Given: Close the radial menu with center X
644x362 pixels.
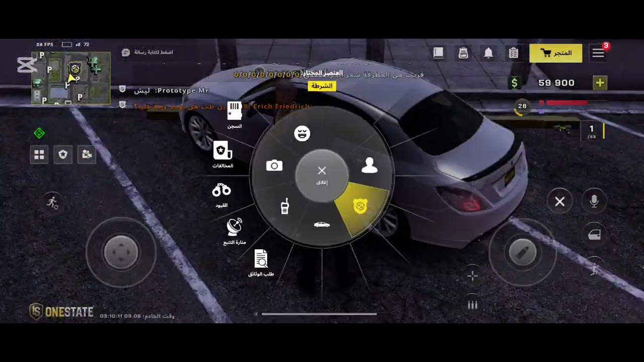Looking at the screenshot, I should (322, 174).
